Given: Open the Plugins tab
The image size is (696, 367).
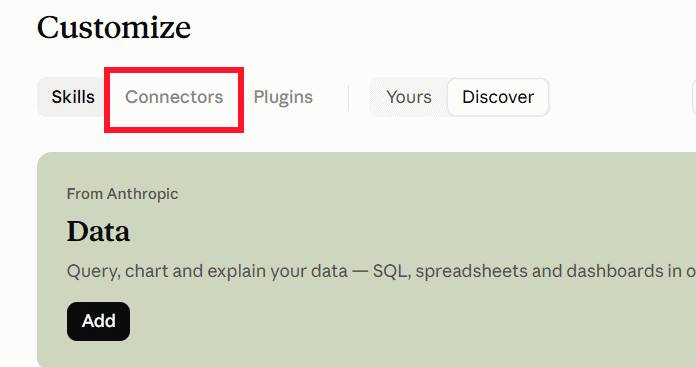Looking at the screenshot, I should (283, 97).
